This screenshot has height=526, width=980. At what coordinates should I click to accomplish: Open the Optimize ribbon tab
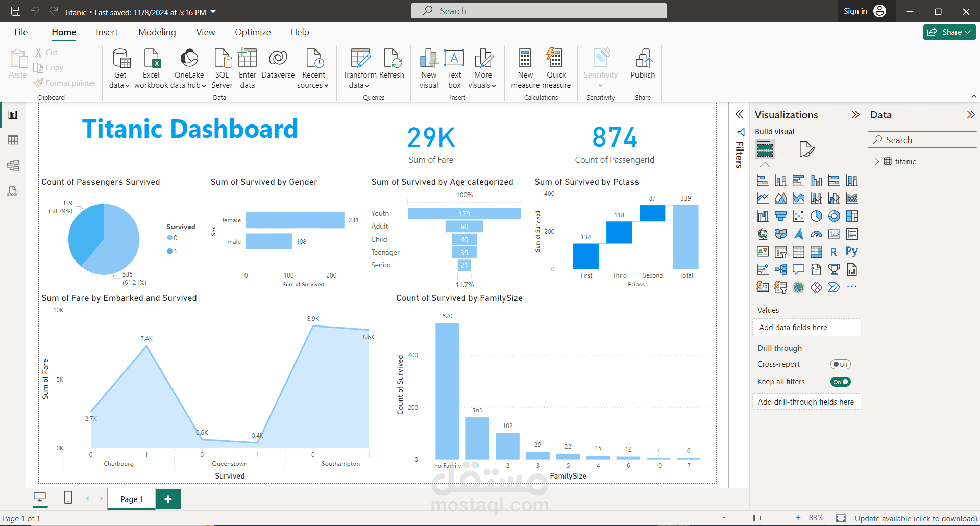pos(253,32)
